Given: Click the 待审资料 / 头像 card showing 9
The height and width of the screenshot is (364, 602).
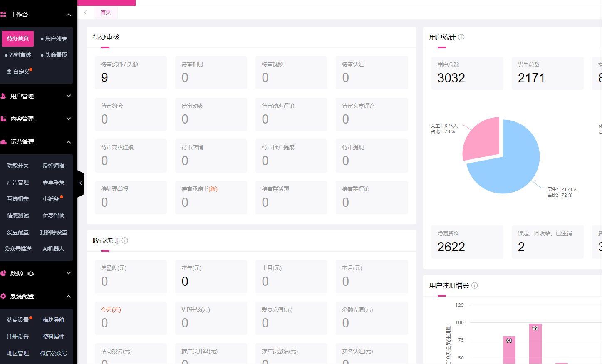Looking at the screenshot, I should 131,73.
